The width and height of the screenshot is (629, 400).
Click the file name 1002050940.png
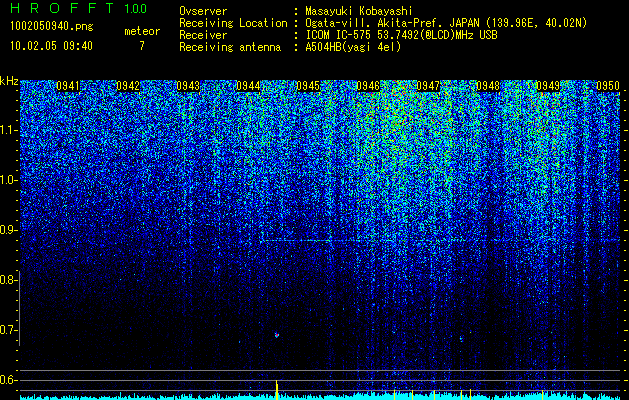tap(52, 27)
